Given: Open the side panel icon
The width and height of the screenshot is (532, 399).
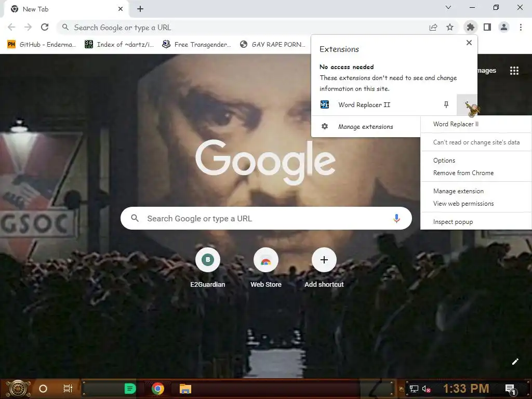Looking at the screenshot, I should click(x=487, y=27).
